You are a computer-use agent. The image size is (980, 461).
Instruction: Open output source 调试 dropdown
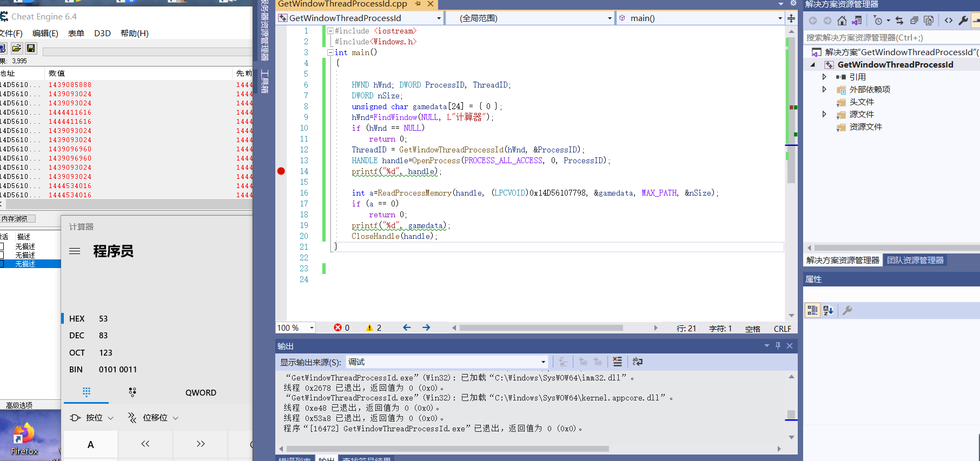[543, 362]
